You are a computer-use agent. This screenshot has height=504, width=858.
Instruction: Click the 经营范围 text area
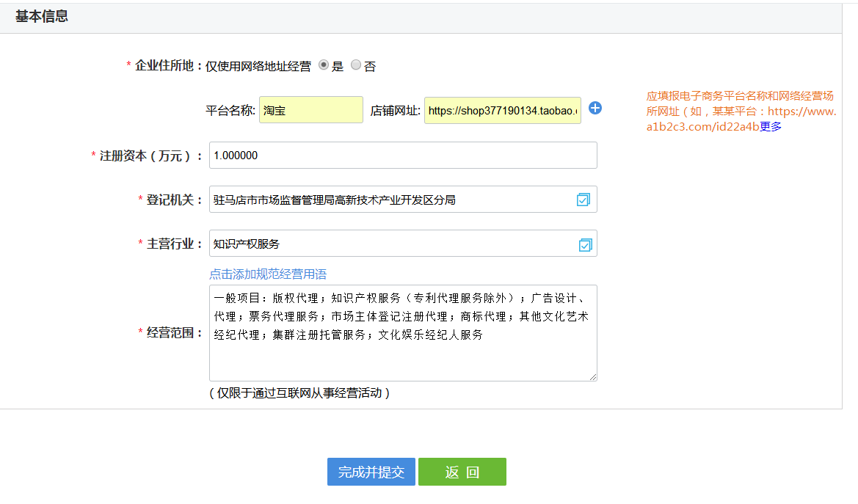[403, 333]
